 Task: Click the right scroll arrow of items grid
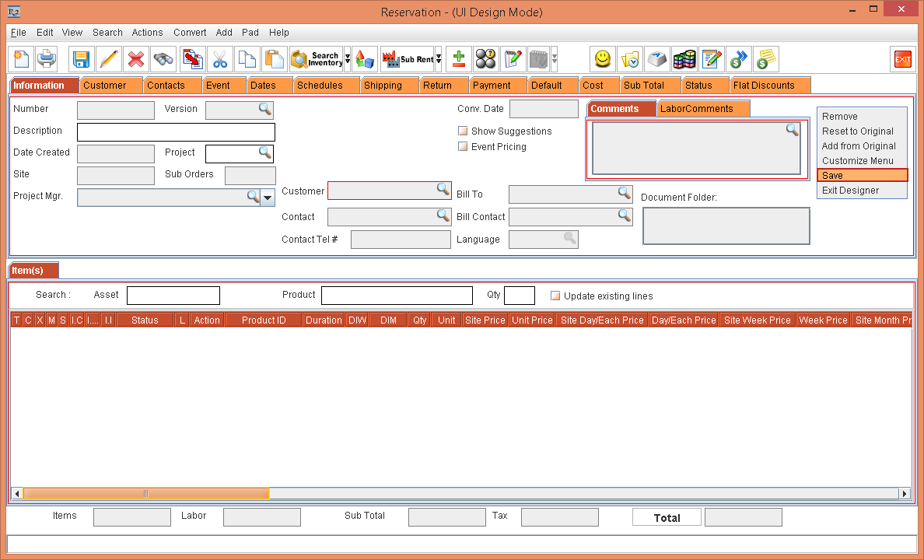(905, 493)
